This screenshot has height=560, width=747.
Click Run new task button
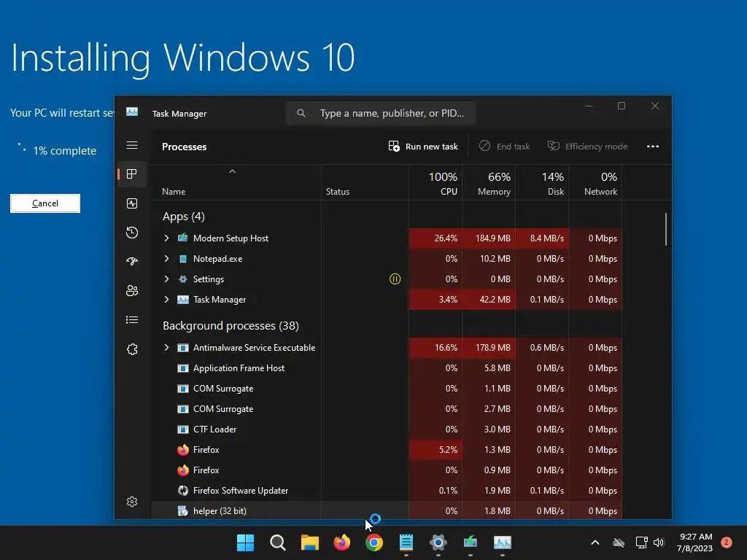(423, 146)
